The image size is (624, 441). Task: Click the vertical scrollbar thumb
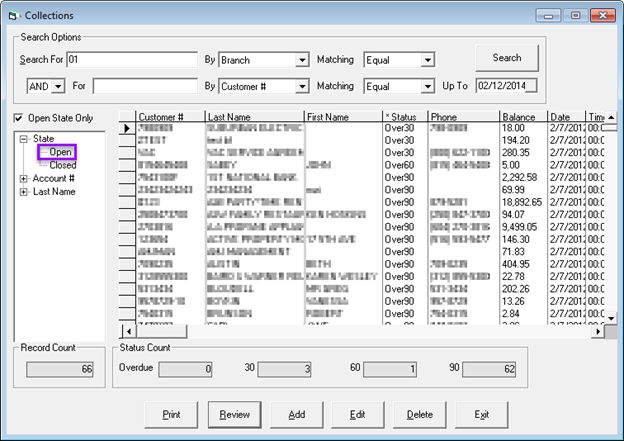click(x=611, y=127)
